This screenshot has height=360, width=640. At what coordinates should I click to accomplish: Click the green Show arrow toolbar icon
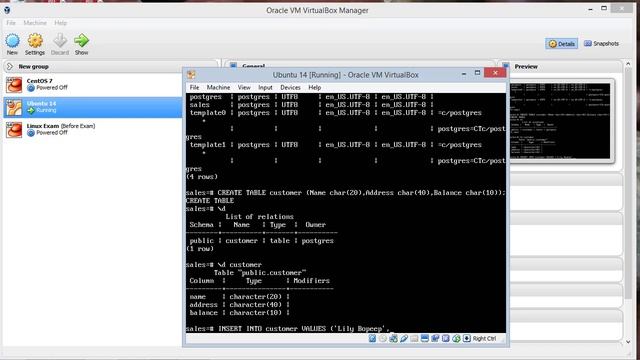pos(81,40)
